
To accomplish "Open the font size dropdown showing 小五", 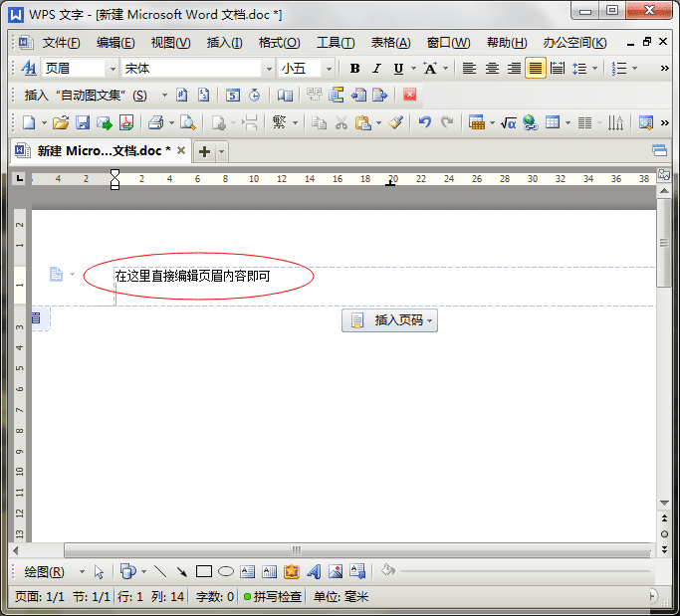I will tap(329, 69).
